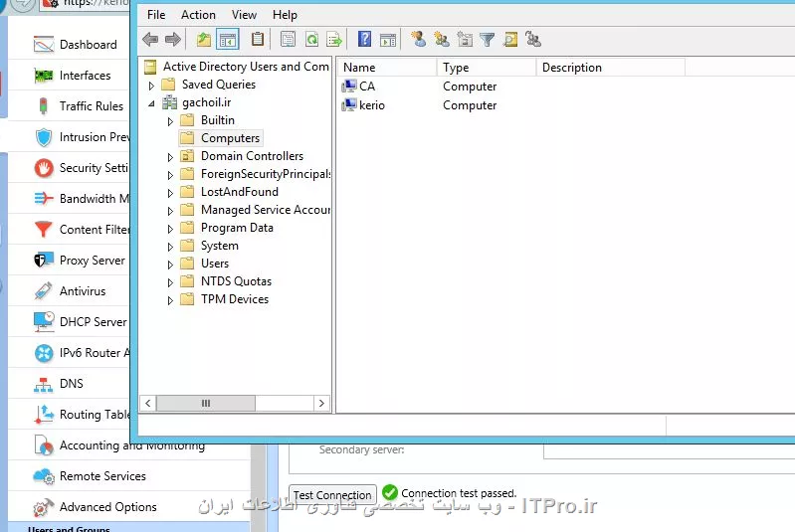Click the Dashboard icon in Kerio sidebar
The image size is (795, 532).
coord(44,45)
